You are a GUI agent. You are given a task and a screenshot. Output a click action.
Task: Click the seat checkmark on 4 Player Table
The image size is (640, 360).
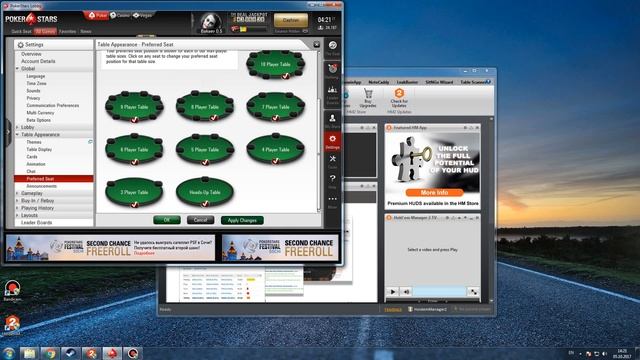pyautogui.click(x=276, y=161)
